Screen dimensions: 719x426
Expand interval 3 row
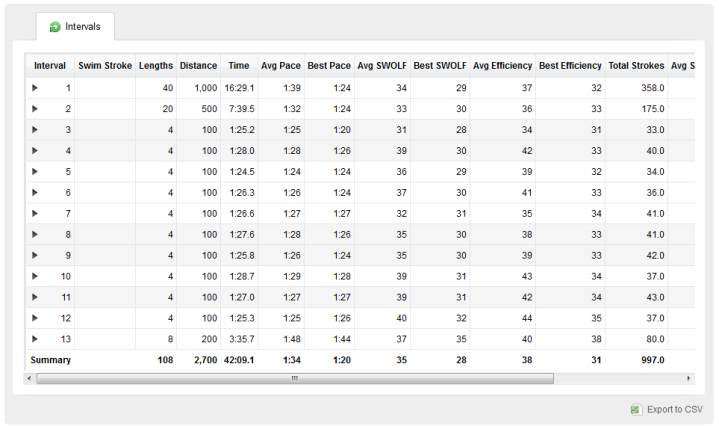[35, 130]
